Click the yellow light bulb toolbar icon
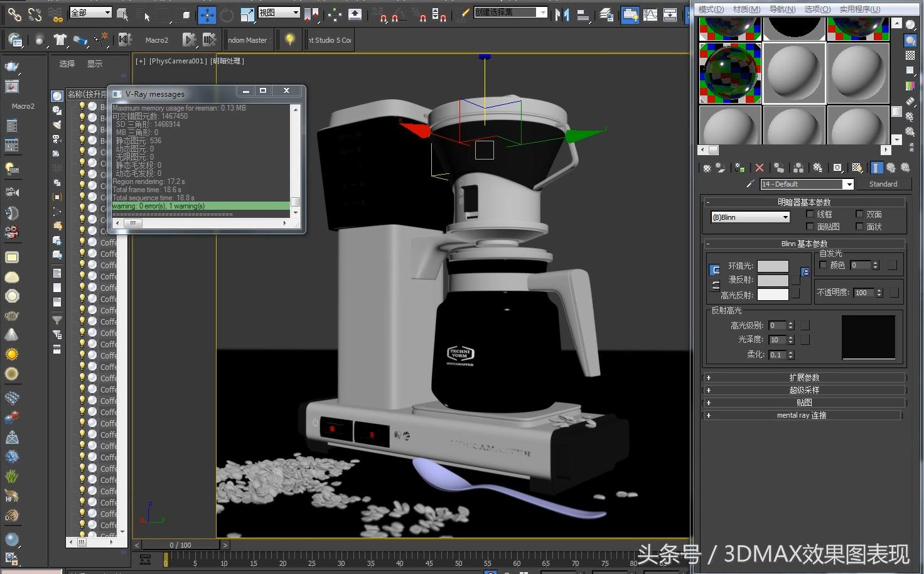 coord(289,40)
